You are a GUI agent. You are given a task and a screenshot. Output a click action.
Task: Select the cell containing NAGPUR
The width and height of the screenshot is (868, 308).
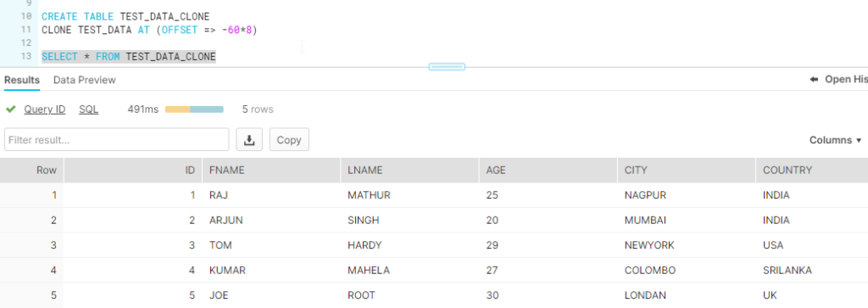[x=687, y=195]
